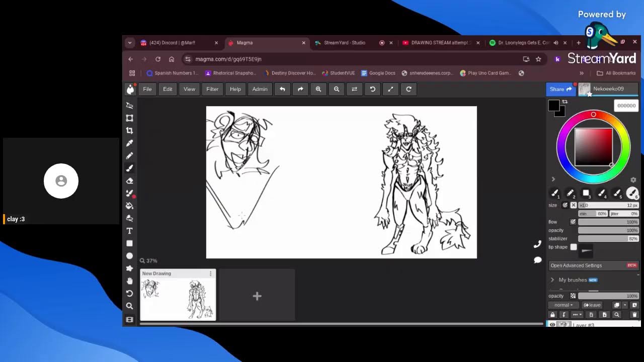Screen dimensions: 644x362
Task: Switch to the Discord browser tab
Action: click(x=173, y=43)
